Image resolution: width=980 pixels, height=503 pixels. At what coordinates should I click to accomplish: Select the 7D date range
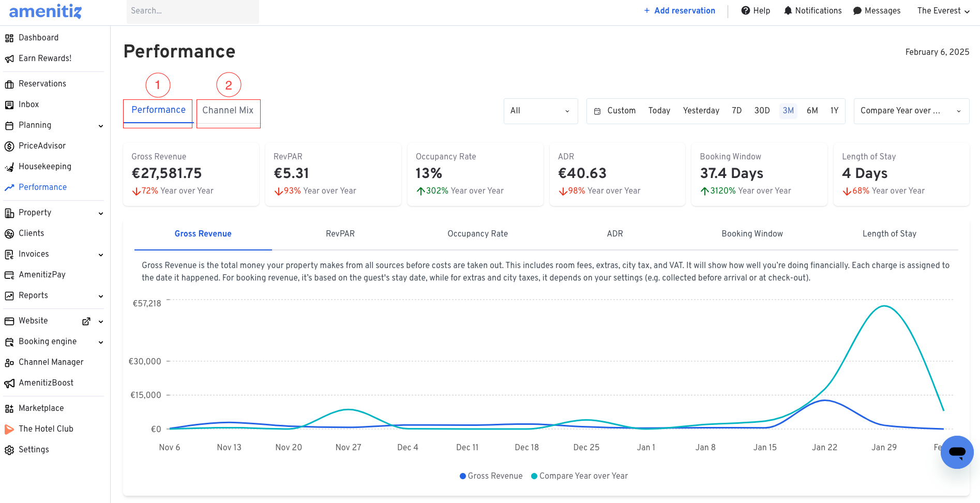coord(737,111)
